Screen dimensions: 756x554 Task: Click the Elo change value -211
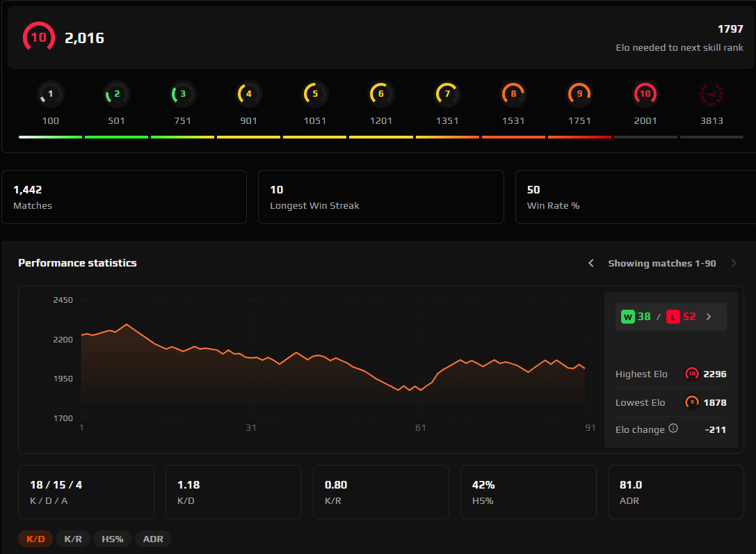pyautogui.click(x=716, y=429)
